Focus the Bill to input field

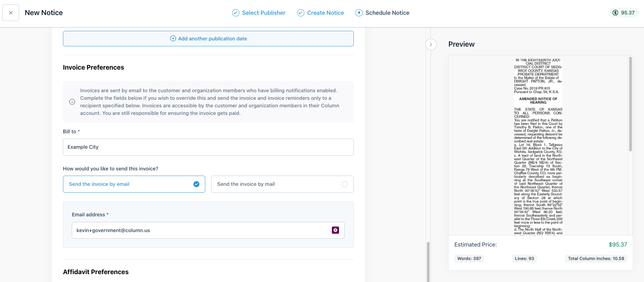208,147
